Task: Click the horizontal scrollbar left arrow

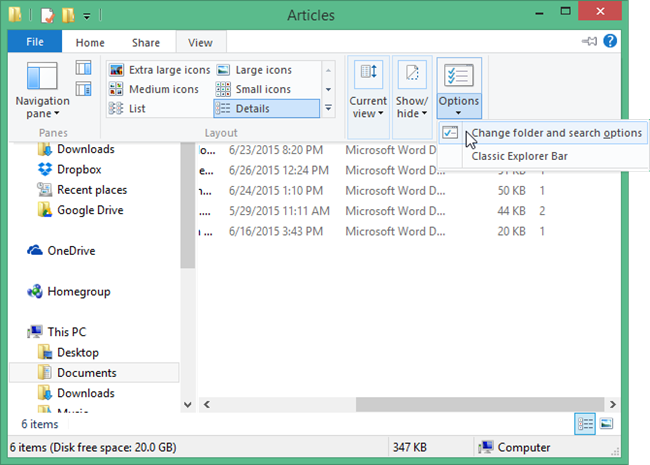Action: coord(206,404)
